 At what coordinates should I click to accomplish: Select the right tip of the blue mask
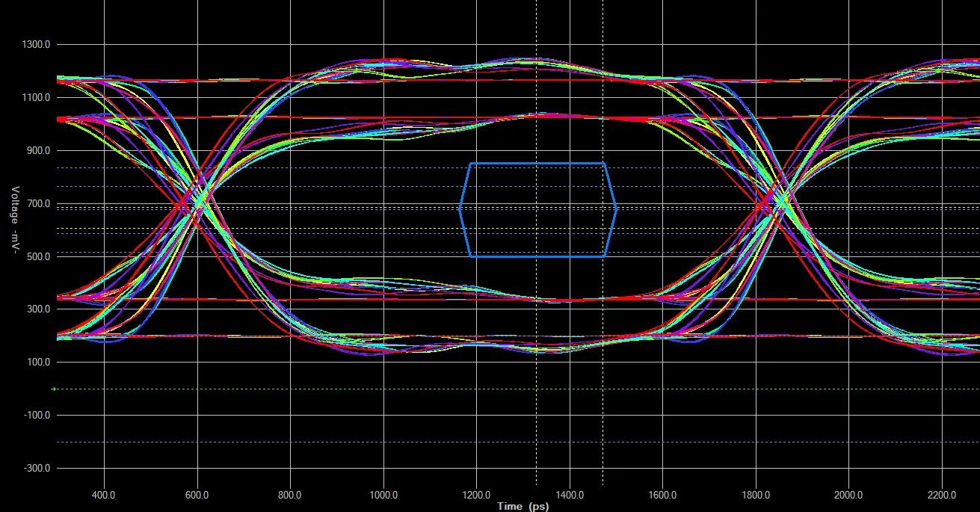tap(616, 209)
